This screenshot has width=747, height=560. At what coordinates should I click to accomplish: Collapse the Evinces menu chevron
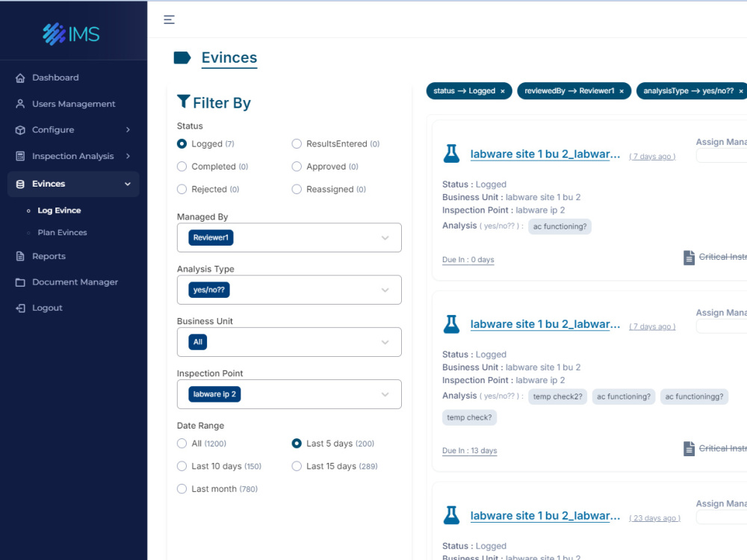(x=128, y=184)
